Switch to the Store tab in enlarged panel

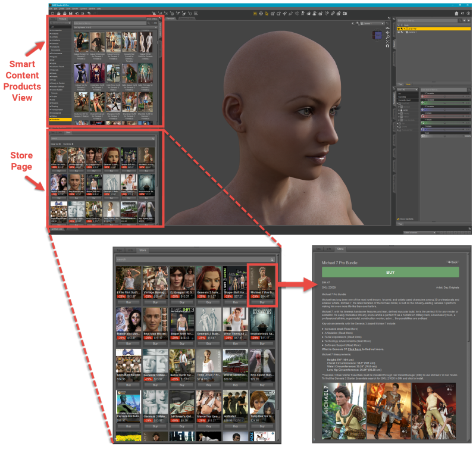click(142, 251)
